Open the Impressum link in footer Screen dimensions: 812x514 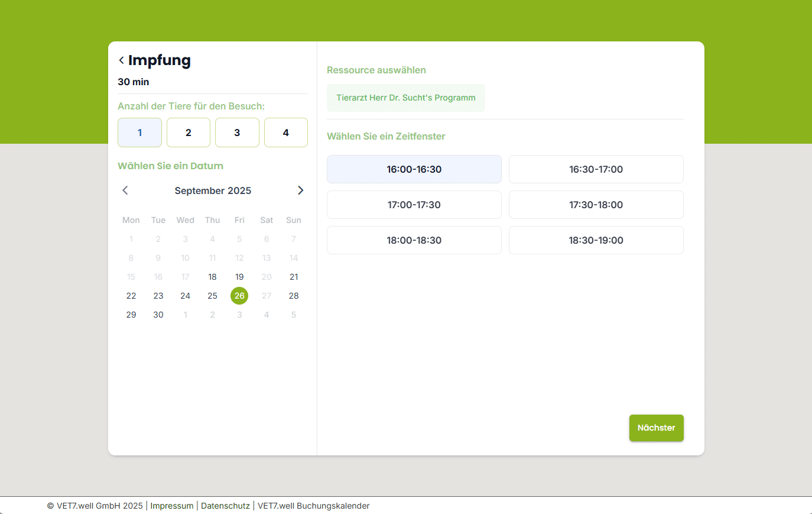pyautogui.click(x=172, y=506)
